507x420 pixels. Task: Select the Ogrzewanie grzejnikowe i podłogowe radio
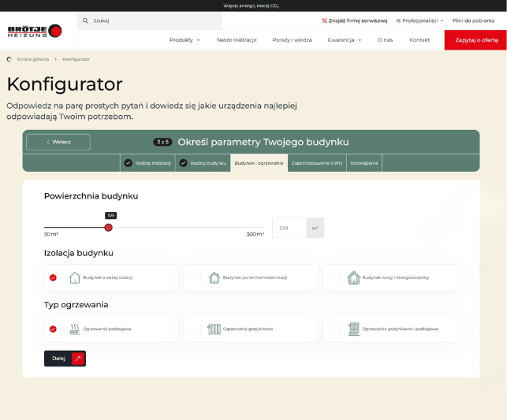(332, 329)
